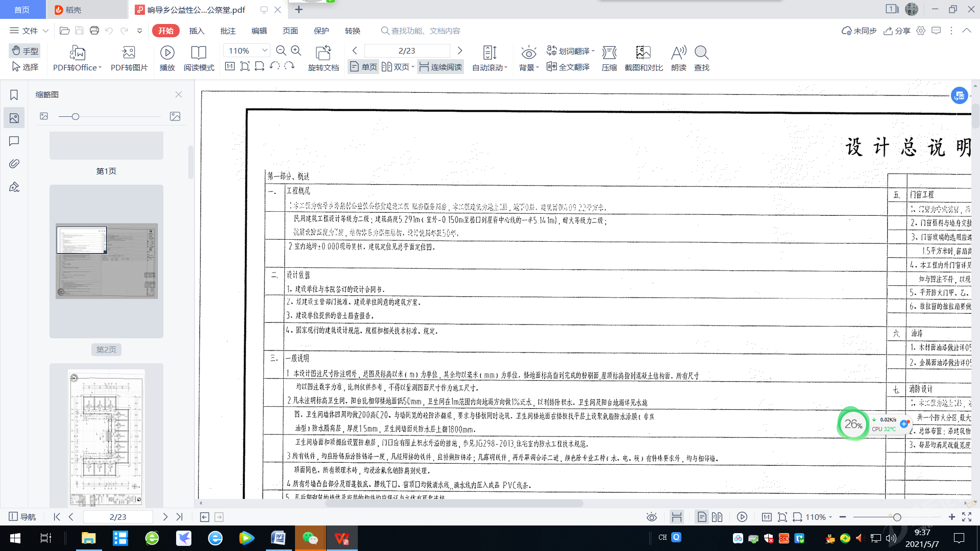Image resolution: width=980 pixels, height=551 pixels.
Task: Switch to the 编辑 tab
Action: (x=259, y=31)
